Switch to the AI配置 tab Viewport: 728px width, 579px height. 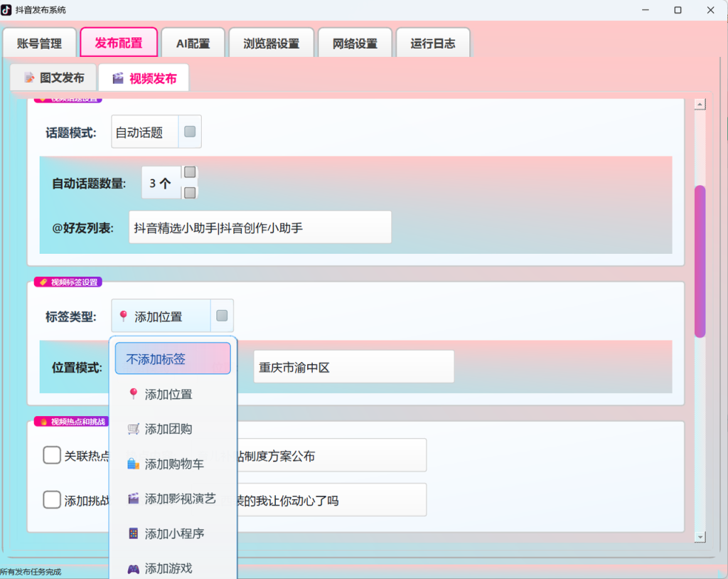[x=193, y=43]
